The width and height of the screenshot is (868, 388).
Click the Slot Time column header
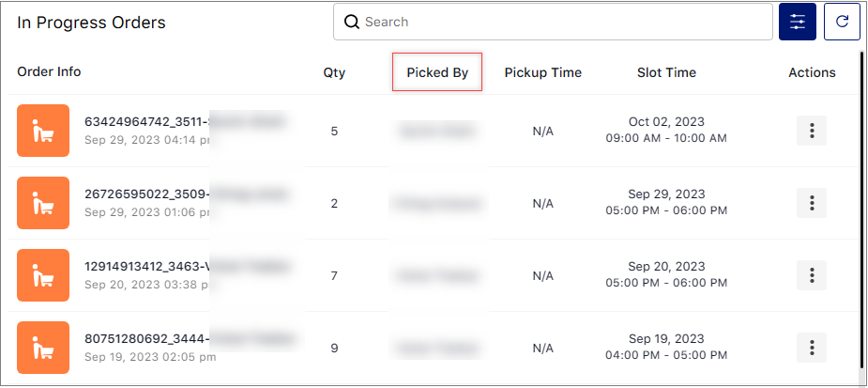[666, 72]
